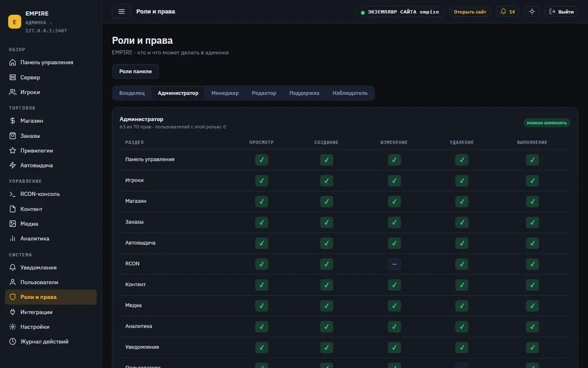Switch theme with the sun icon
Screen dimensions: 588x368
(x=532, y=12)
